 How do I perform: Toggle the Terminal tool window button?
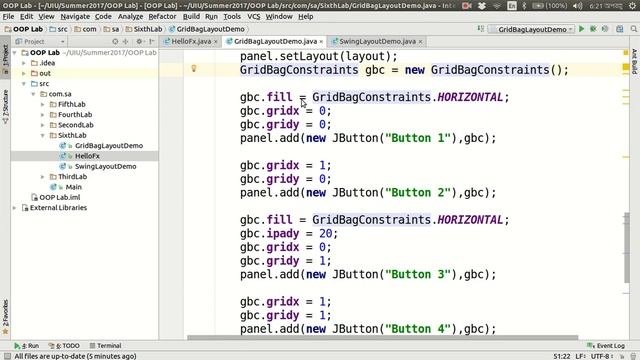click(105, 346)
